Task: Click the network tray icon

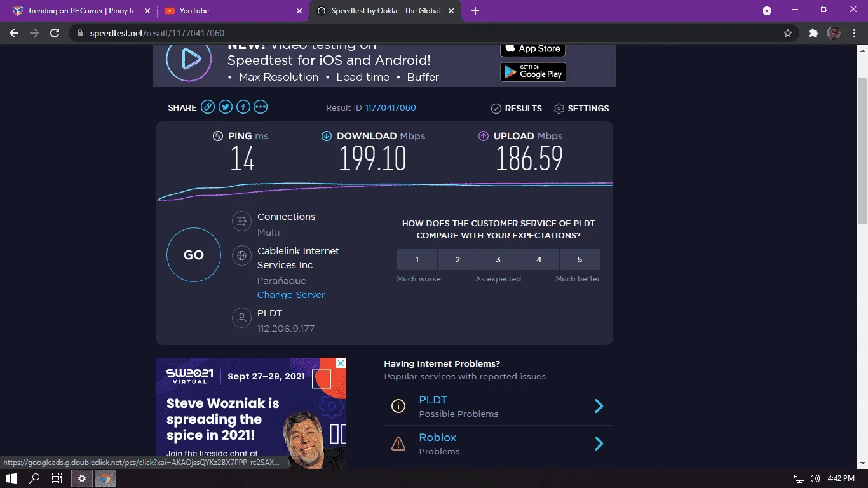Action: tap(799, 478)
